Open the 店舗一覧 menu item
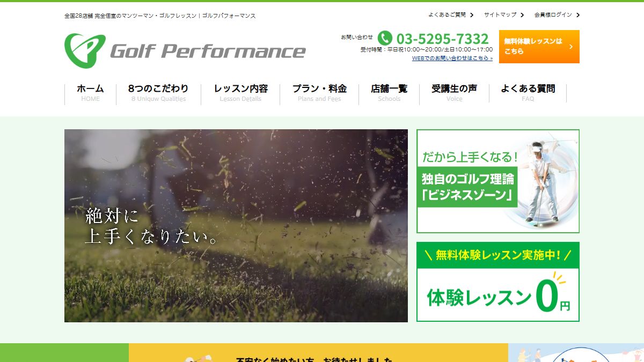The height and width of the screenshot is (362, 644). (389, 93)
